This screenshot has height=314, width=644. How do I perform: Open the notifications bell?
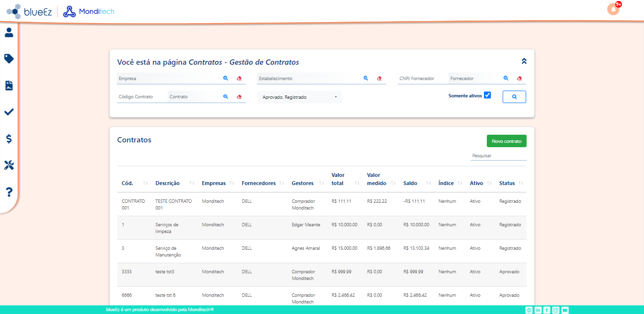click(613, 9)
